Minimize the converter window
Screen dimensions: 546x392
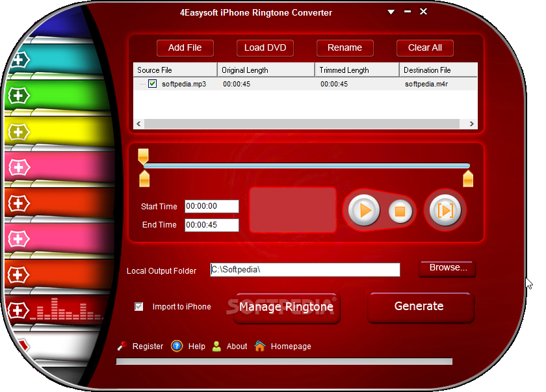point(408,12)
